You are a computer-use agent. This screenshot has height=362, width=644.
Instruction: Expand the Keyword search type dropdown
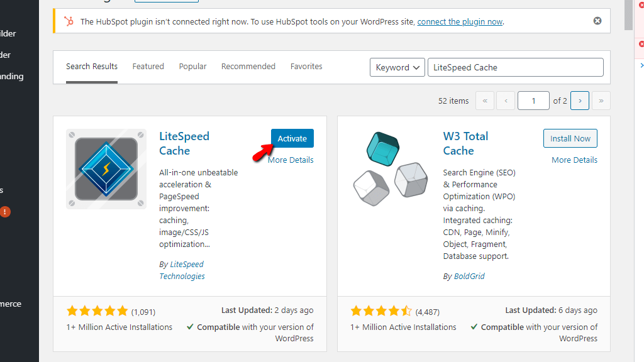397,67
